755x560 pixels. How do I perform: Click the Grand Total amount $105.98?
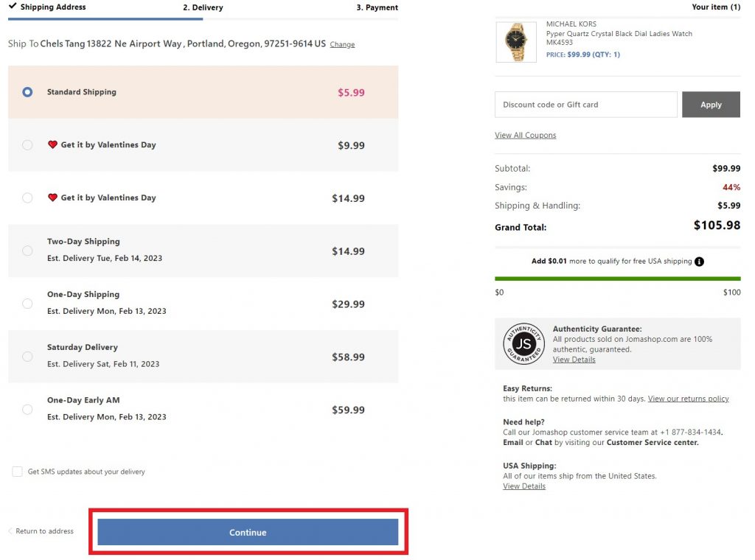[x=717, y=225]
